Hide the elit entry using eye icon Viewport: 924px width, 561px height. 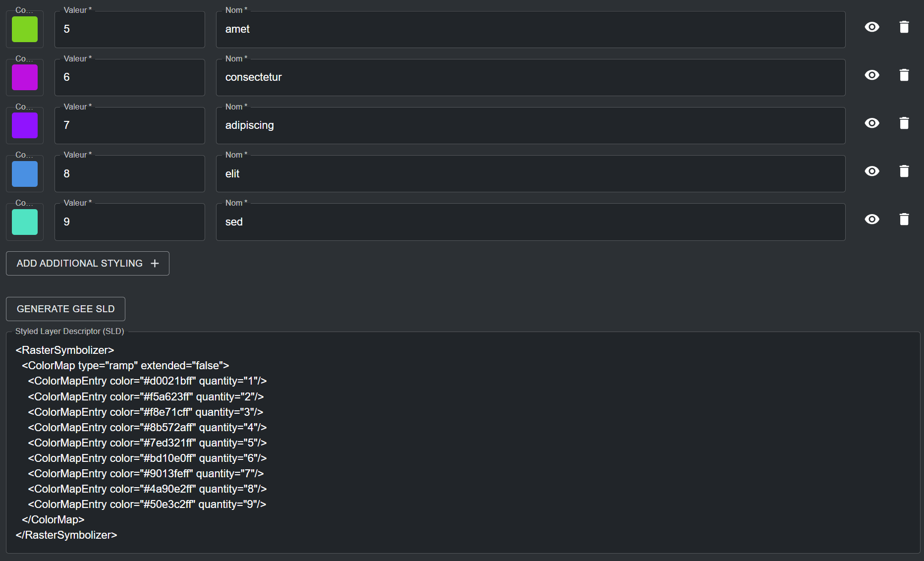871,171
